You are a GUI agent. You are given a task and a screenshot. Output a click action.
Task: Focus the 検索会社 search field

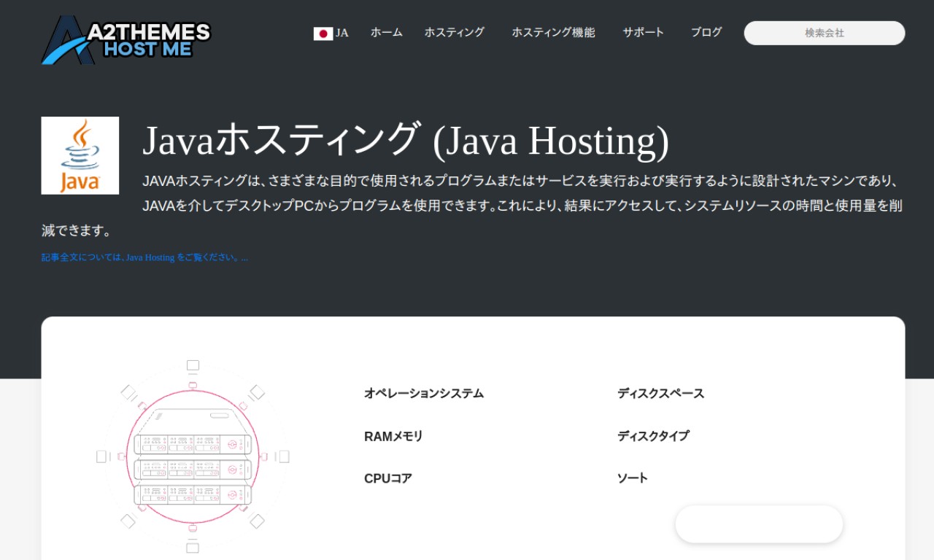coord(825,33)
